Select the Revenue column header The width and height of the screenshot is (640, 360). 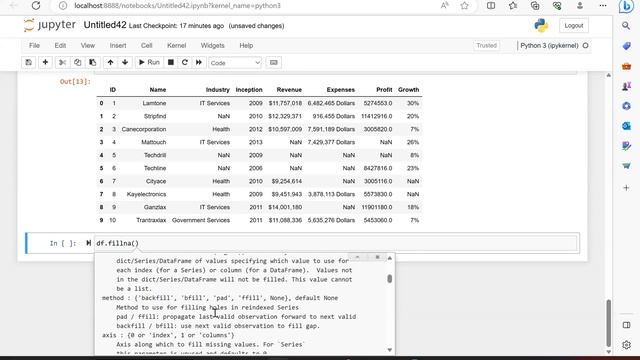tap(289, 90)
